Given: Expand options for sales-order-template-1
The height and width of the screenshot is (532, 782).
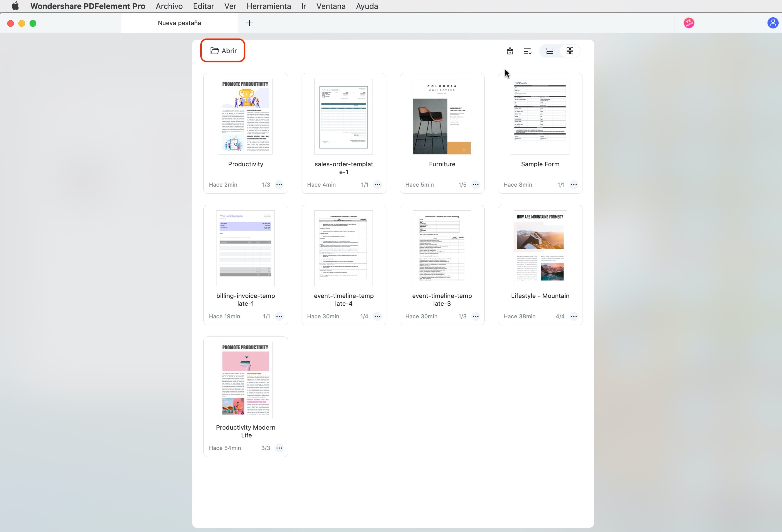Looking at the screenshot, I should tap(378, 185).
